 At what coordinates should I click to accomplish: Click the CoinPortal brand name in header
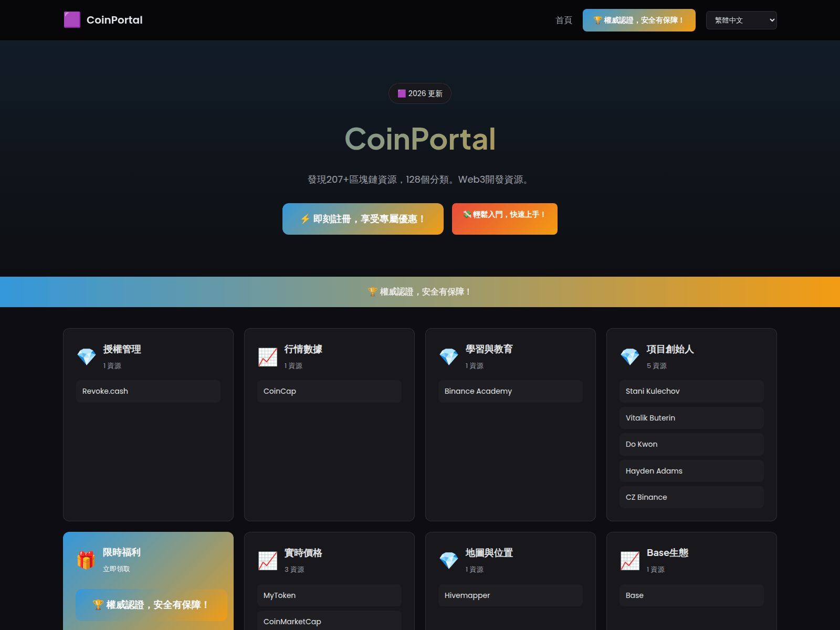(114, 20)
